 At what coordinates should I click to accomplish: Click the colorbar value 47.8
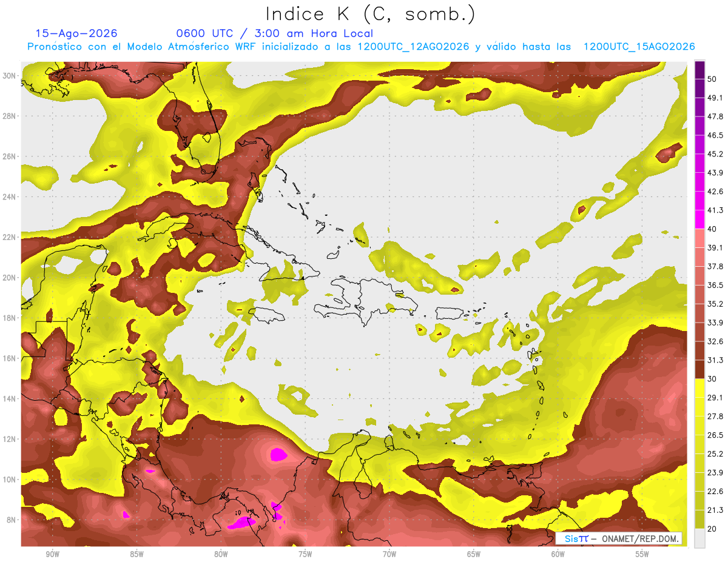click(x=715, y=116)
